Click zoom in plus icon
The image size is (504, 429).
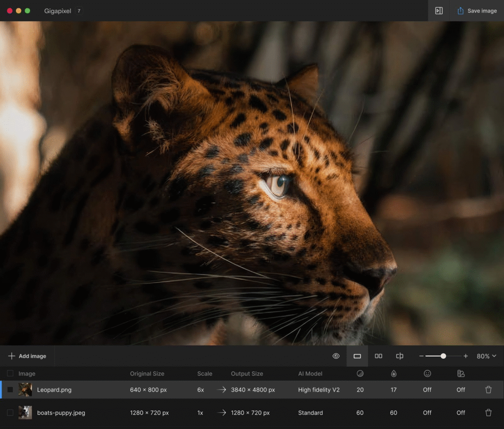[466, 356]
